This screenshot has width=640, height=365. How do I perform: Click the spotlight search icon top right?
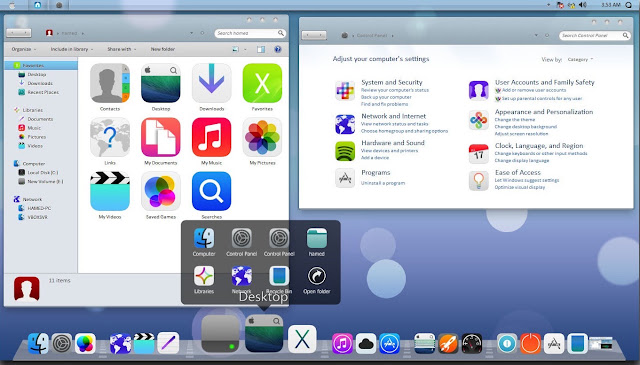tap(629, 5)
